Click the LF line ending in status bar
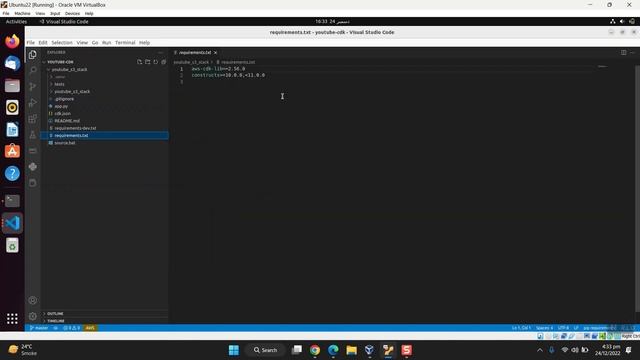This screenshot has width=640, height=360. (x=576, y=328)
